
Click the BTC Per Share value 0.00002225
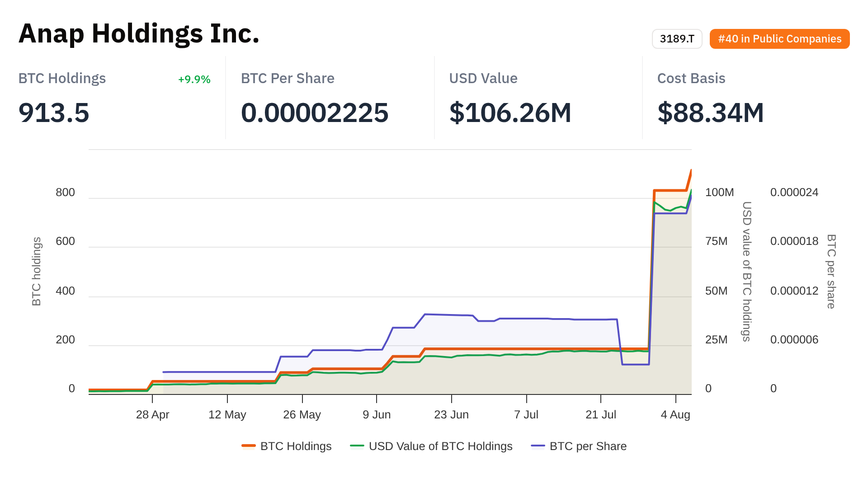(315, 113)
